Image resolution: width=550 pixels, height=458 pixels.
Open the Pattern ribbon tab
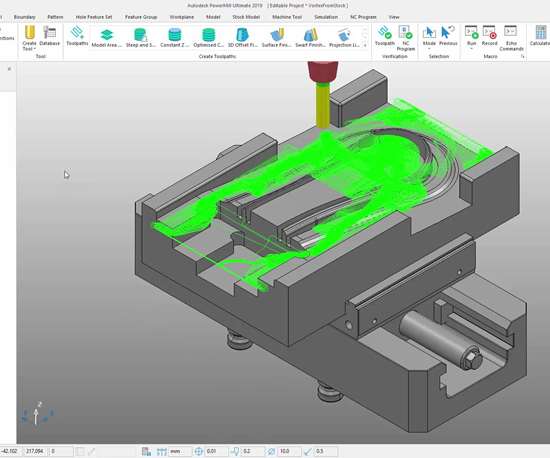[55, 17]
